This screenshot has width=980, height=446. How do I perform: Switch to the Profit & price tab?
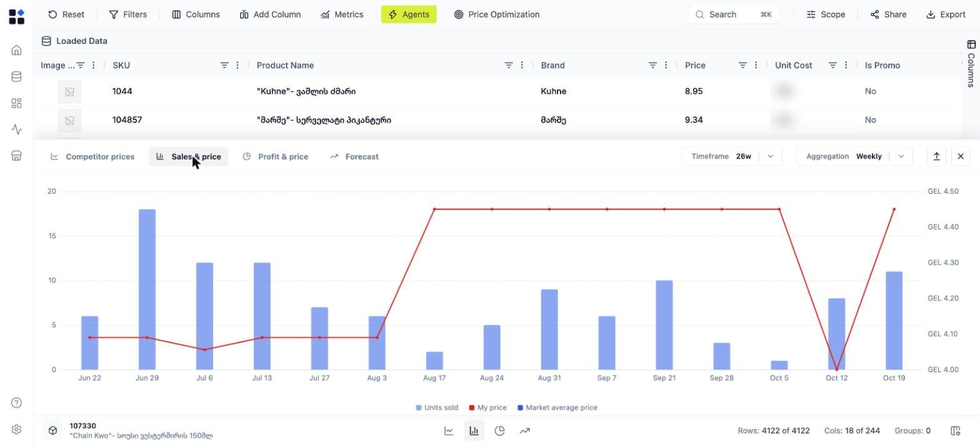tap(276, 157)
